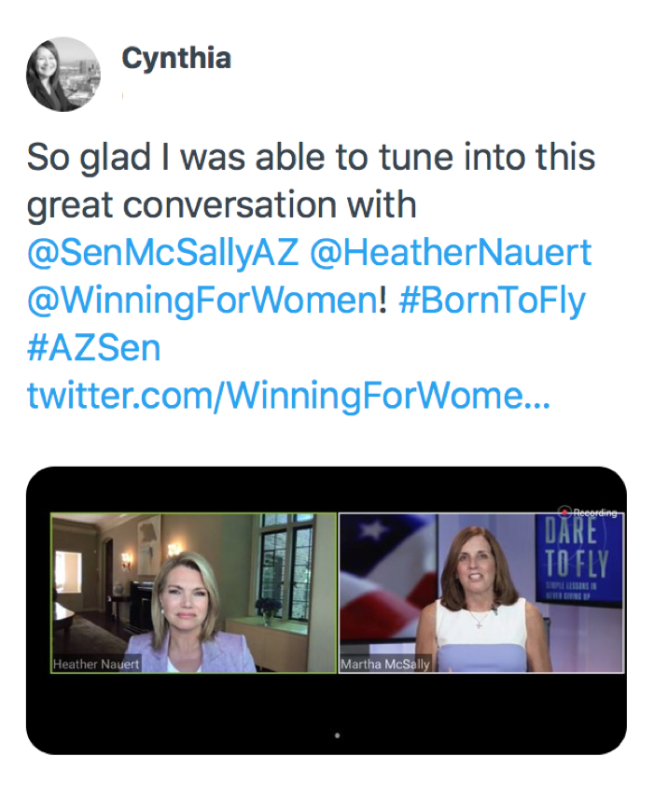This screenshot has height=812, width=668.
Task: Click the page indicator dot below video
Action: (x=337, y=735)
